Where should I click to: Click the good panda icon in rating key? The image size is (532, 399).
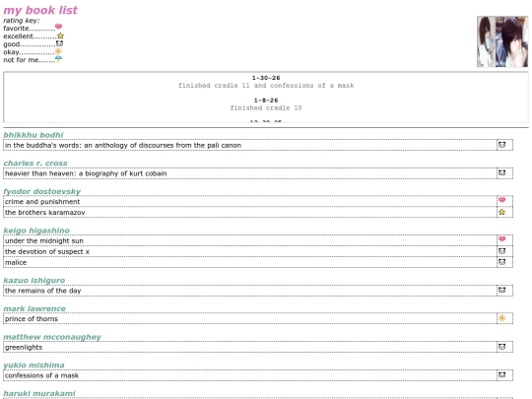pos(59,43)
